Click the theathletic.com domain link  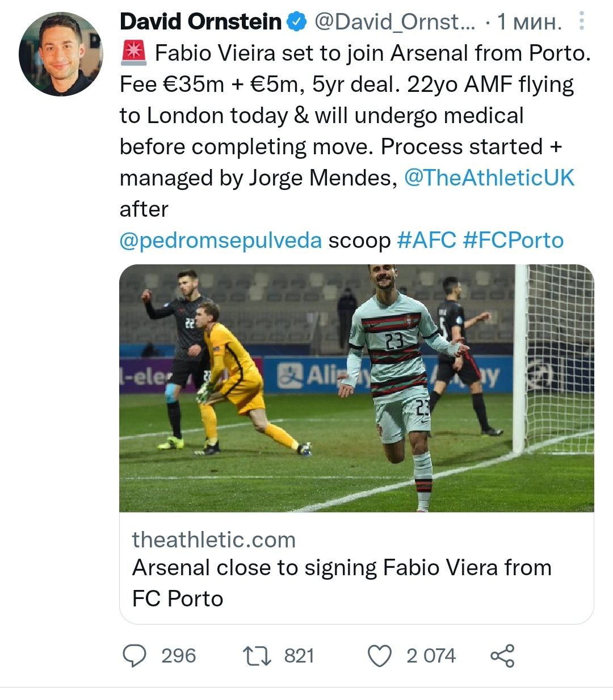click(214, 539)
